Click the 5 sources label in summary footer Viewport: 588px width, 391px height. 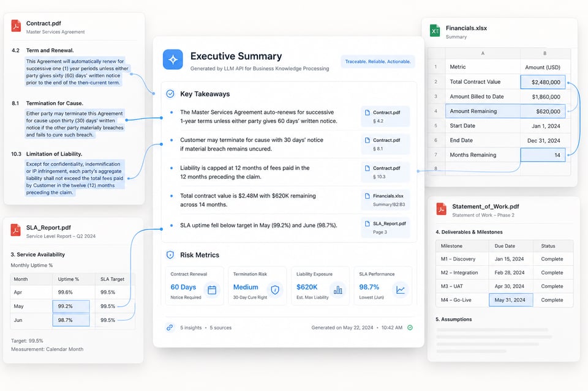(x=221, y=328)
